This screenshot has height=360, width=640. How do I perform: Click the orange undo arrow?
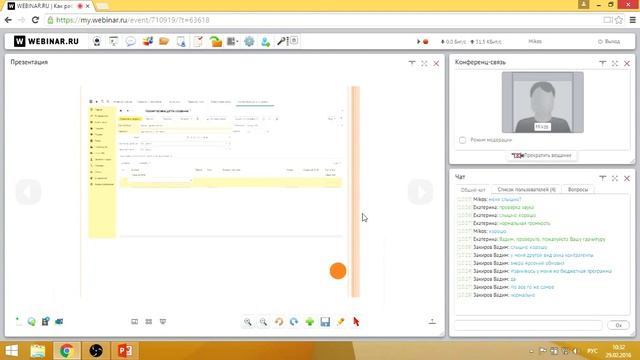(279, 322)
